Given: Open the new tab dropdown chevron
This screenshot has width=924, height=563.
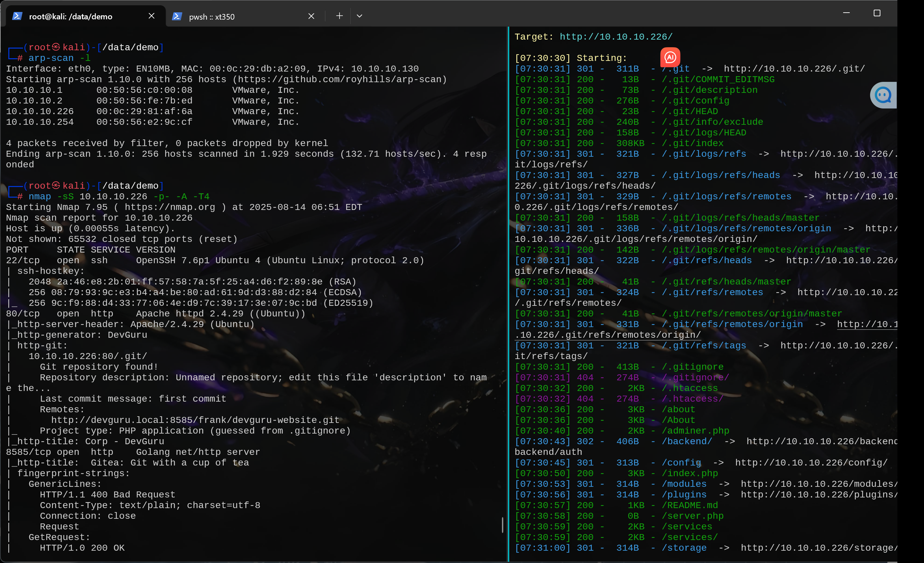Looking at the screenshot, I should [359, 16].
